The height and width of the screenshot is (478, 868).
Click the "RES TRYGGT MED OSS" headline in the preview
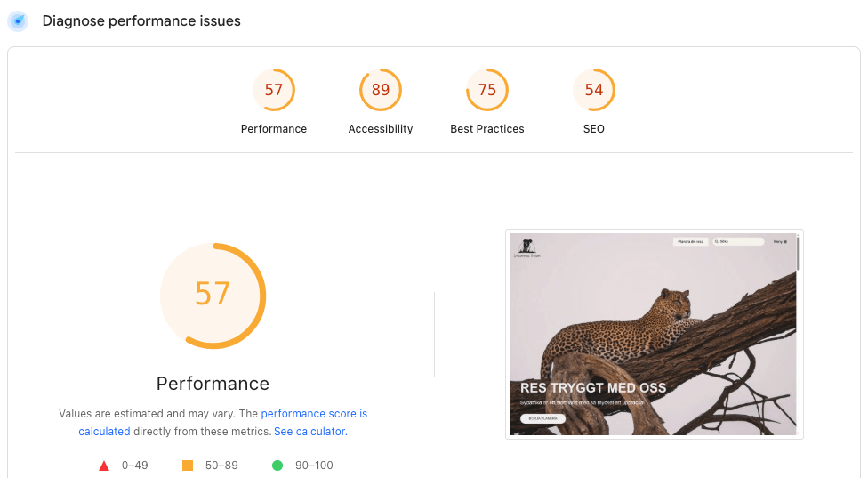(592, 388)
